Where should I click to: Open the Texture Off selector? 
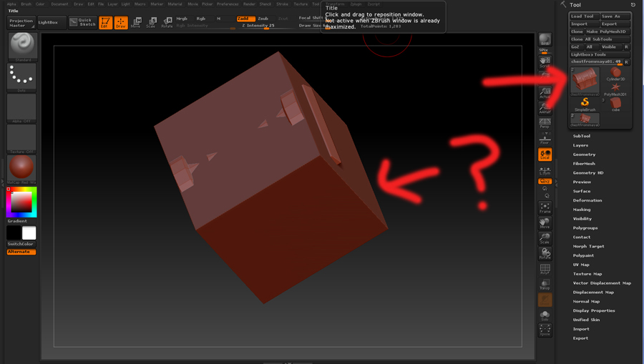point(21,139)
